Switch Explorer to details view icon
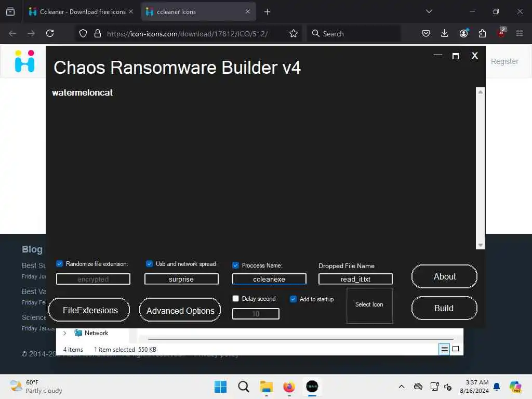Image resolution: width=532 pixels, height=399 pixels. pos(444,349)
